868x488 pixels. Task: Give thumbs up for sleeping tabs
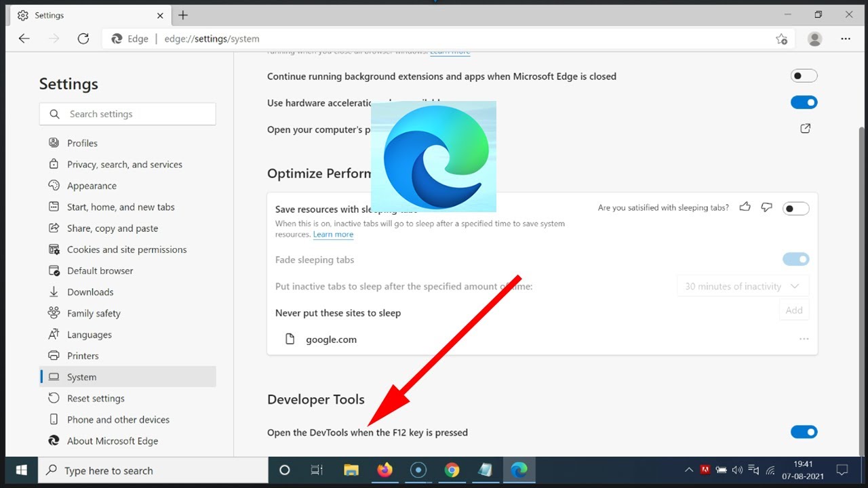[x=745, y=207]
